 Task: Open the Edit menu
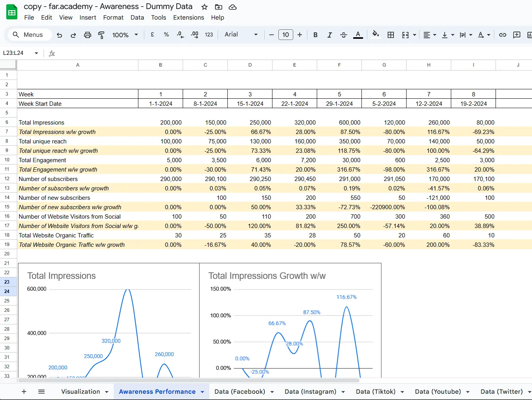point(46,18)
